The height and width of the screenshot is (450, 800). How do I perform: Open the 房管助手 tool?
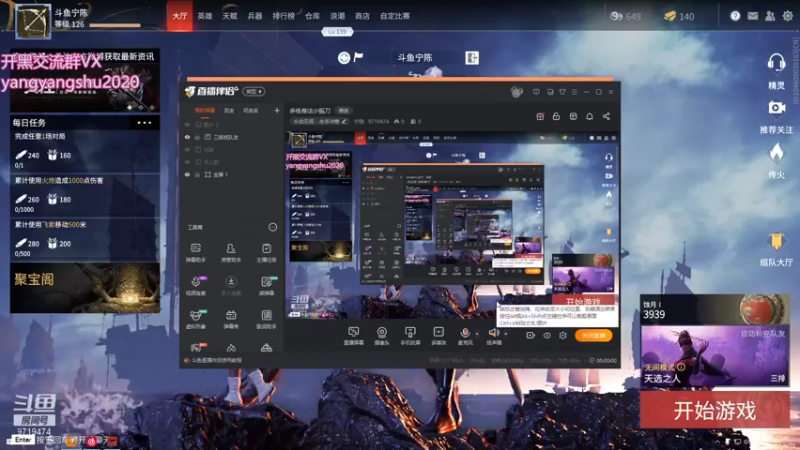click(231, 253)
